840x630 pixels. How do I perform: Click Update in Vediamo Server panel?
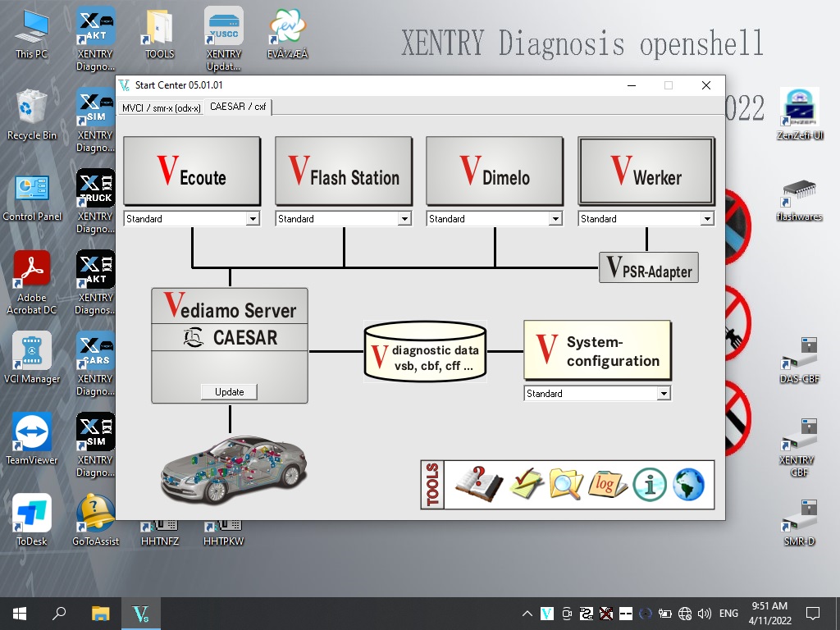point(230,391)
